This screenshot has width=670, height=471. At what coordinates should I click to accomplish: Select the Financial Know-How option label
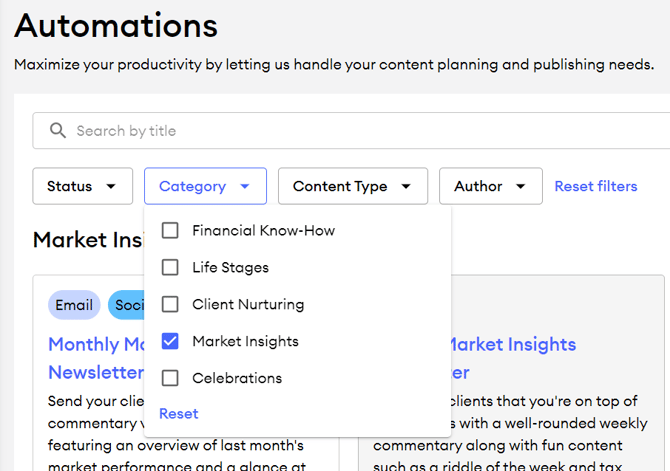click(x=263, y=230)
